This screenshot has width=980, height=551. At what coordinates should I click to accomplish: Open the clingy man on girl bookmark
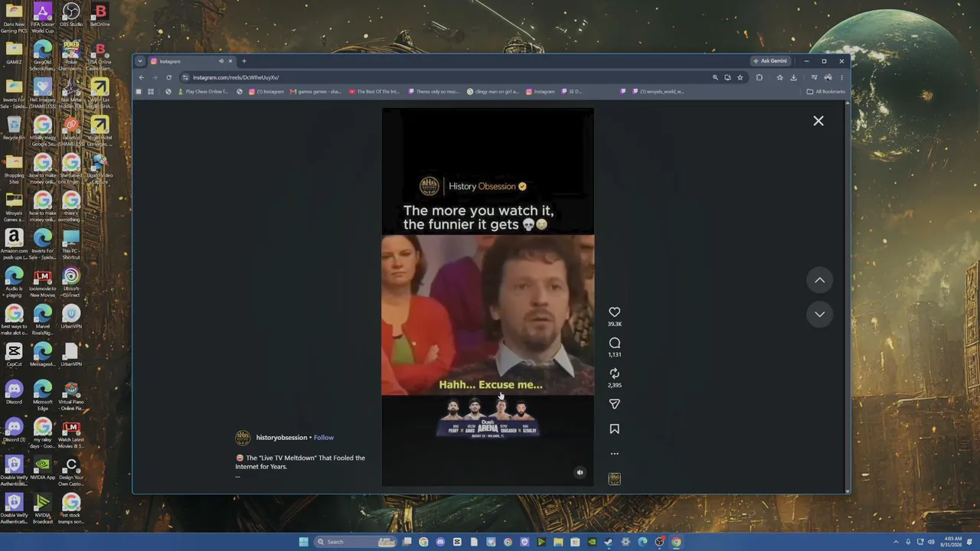pos(492,92)
